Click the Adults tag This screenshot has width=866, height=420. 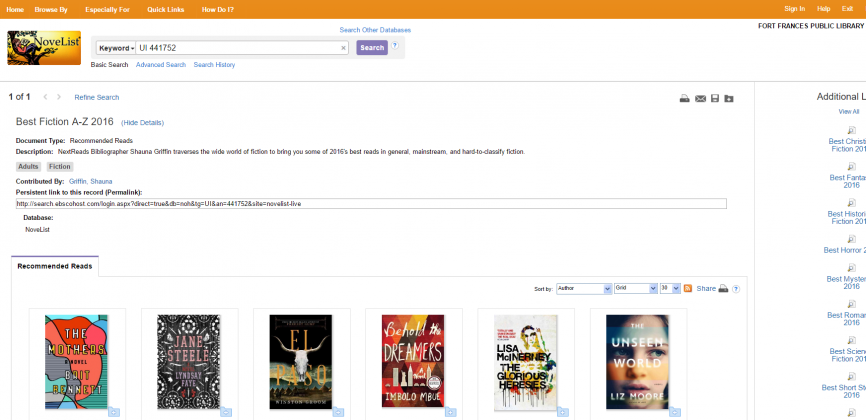click(x=28, y=166)
